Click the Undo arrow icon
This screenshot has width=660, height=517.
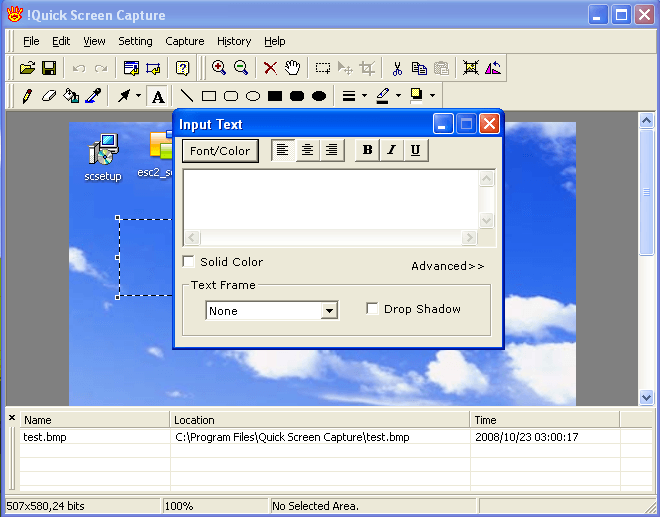tap(79, 68)
